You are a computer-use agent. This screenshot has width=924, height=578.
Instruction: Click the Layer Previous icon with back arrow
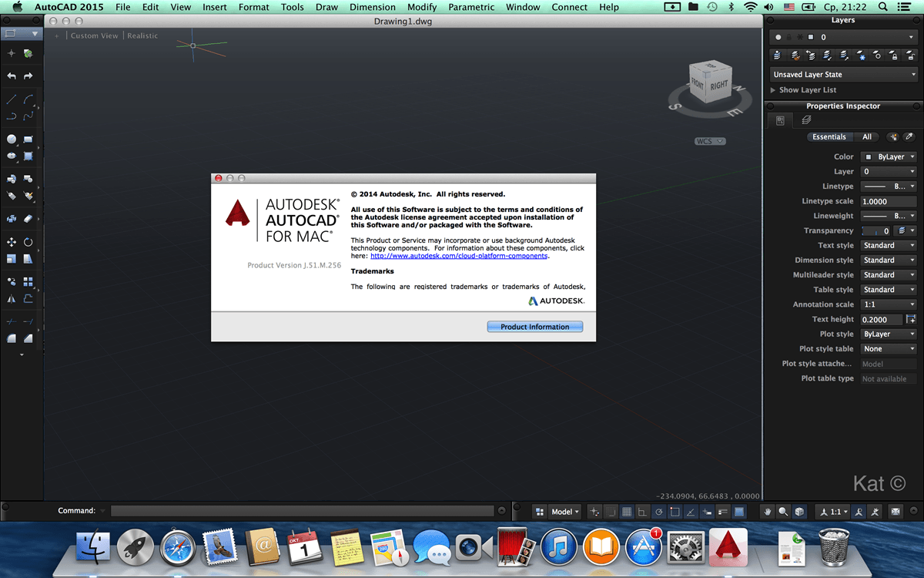click(x=811, y=55)
